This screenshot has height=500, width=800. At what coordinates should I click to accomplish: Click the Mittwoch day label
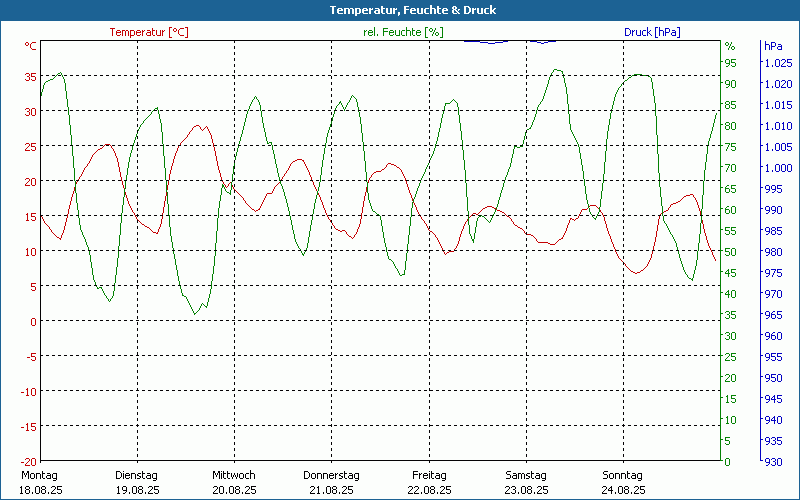pyautogui.click(x=234, y=475)
